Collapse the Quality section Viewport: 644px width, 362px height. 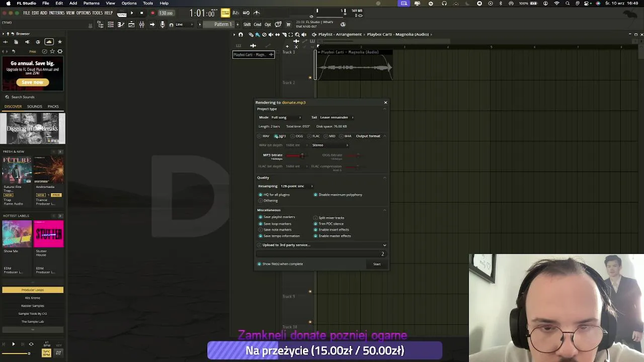(385, 177)
